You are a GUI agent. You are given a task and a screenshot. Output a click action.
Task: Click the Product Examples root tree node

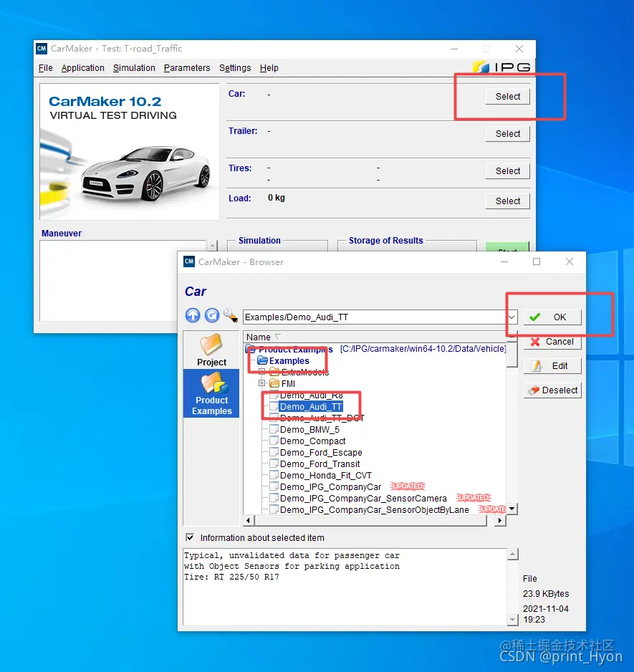[295, 350]
